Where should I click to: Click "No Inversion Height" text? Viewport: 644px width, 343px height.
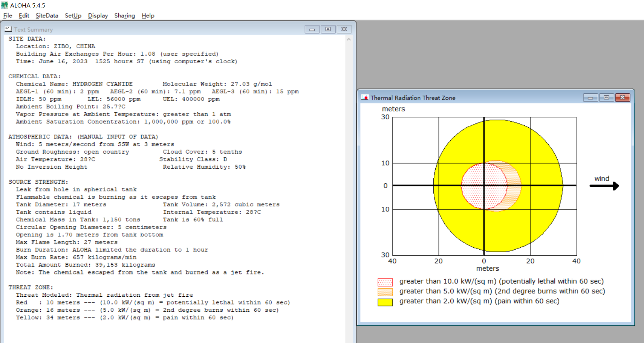click(52, 167)
